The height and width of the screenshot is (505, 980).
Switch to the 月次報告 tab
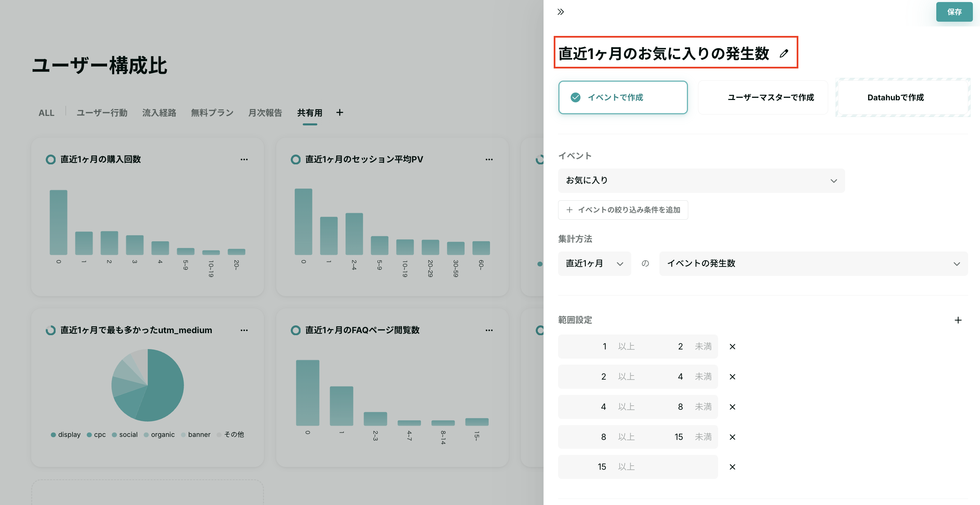point(265,113)
